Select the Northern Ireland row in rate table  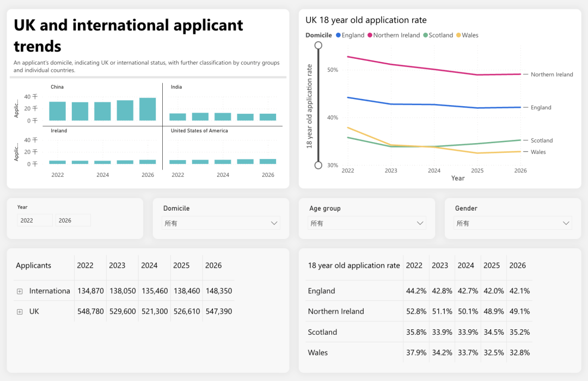click(x=419, y=311)
